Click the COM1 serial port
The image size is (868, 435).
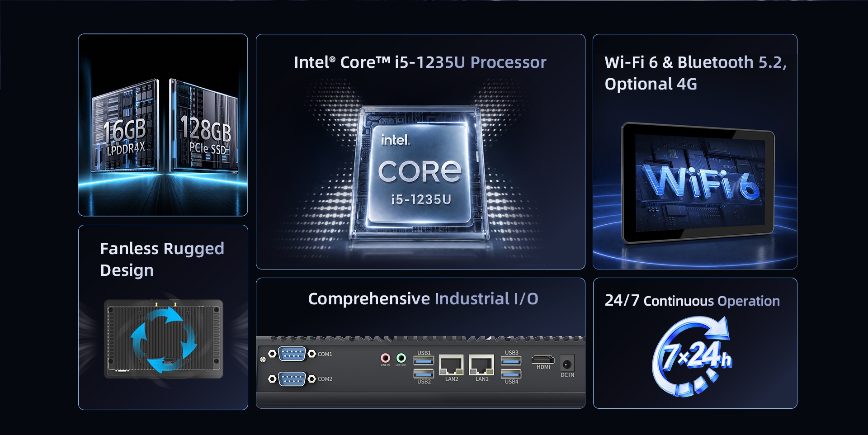pos(292,354)
